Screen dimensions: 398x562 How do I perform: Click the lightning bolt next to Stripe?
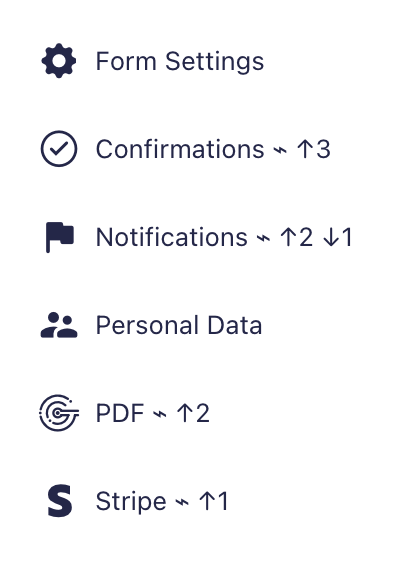point(182,502)
